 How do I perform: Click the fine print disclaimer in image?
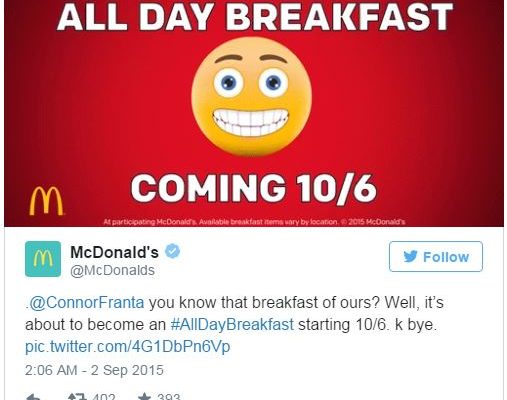[x=254, y=221]
